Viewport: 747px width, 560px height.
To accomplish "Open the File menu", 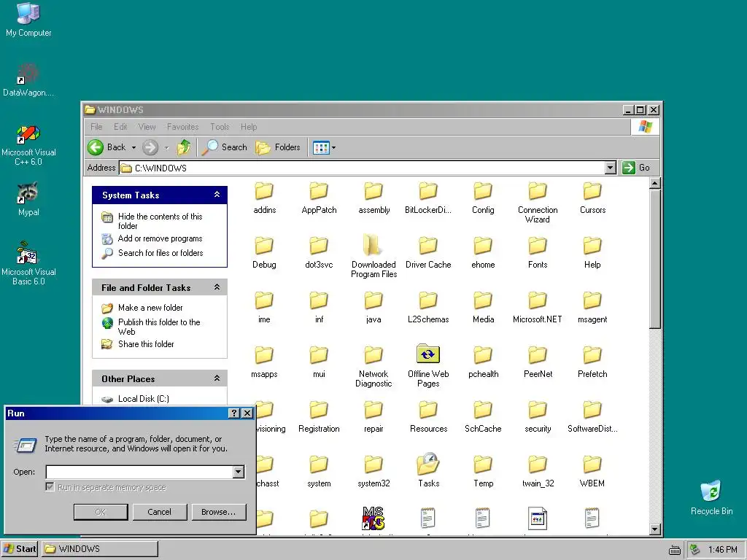I will 96,127.
